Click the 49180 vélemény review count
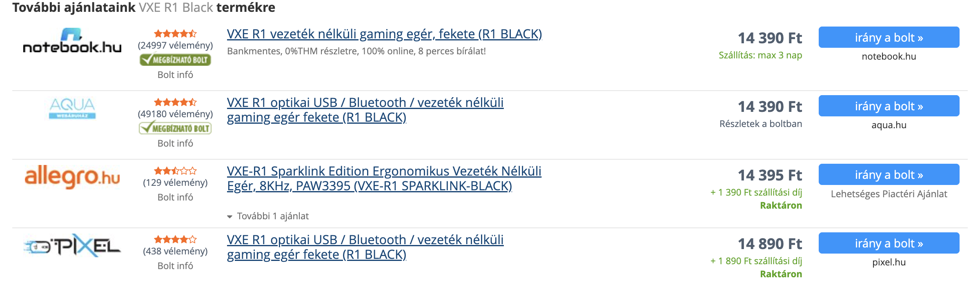 click(x=175, y=114)
